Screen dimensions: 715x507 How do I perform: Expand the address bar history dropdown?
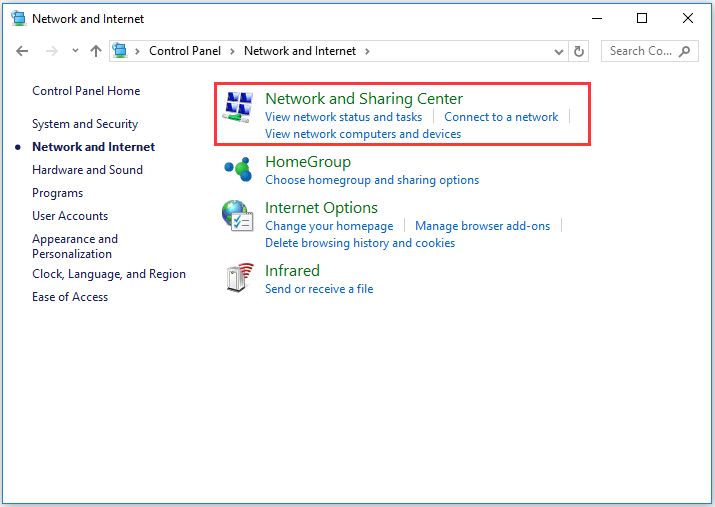coord(559,52)
